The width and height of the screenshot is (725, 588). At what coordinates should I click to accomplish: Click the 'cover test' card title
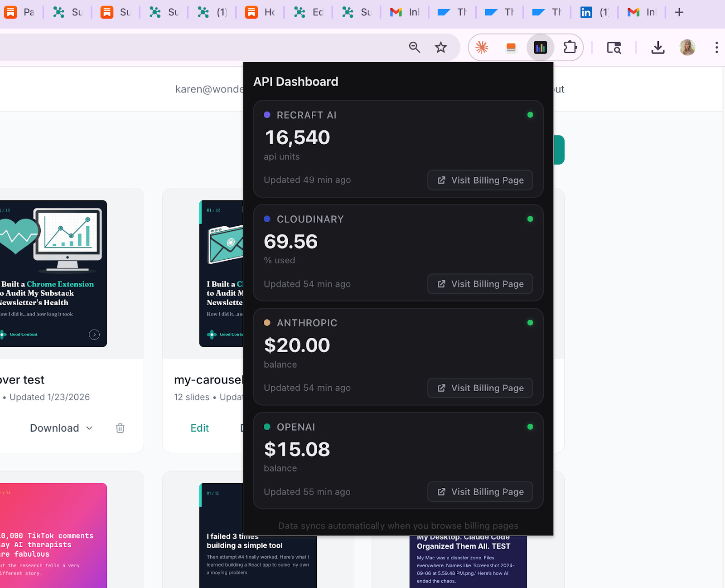[x=22, y=380]
